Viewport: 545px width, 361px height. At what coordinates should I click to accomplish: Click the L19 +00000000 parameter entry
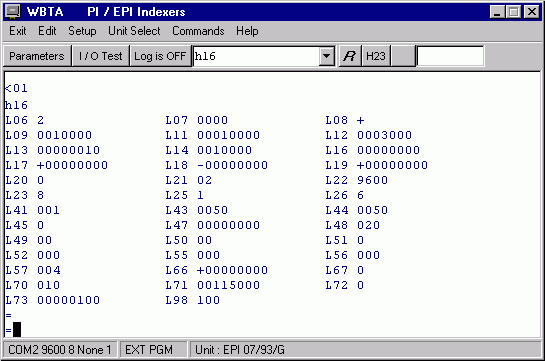click(x=376, y=165)
